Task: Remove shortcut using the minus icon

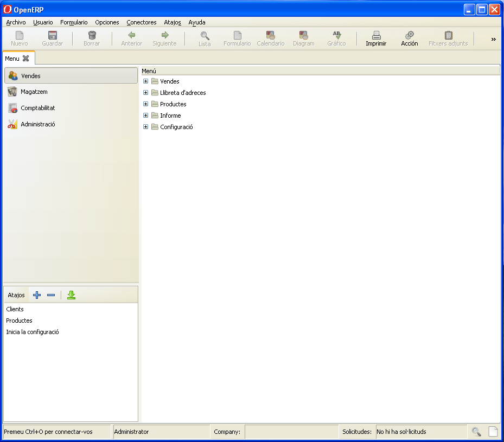Action: tap(51, 295)
